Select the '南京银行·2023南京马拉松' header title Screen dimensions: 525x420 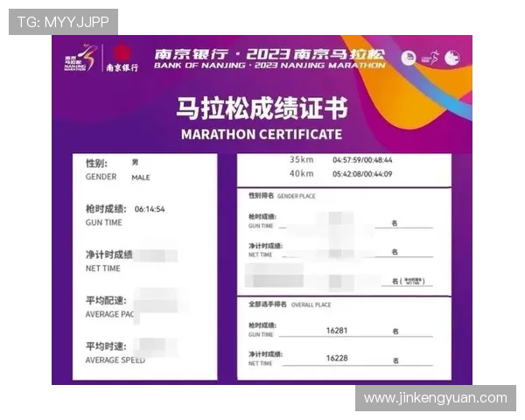click(x=269, y=54)
